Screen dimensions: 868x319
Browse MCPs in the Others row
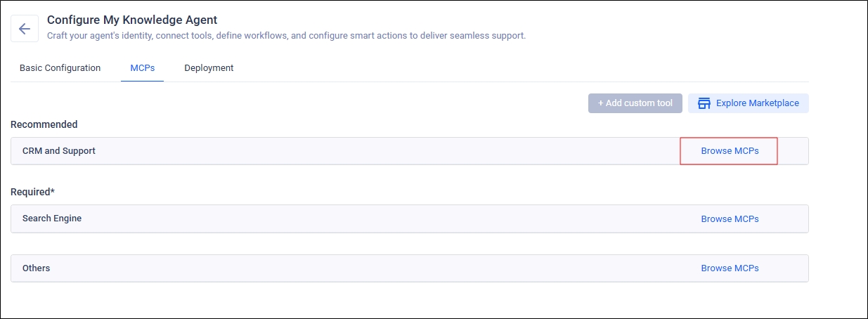click(730, 268)
